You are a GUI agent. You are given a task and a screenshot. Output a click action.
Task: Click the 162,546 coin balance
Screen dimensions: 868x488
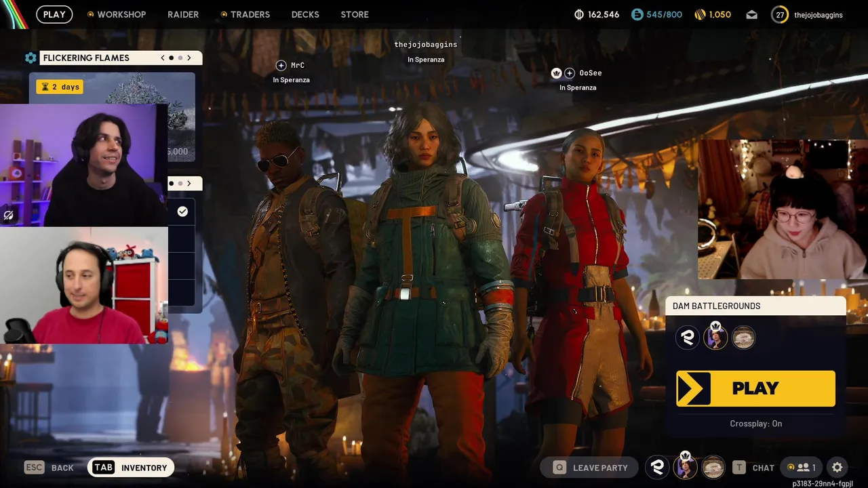coord(604,14)
